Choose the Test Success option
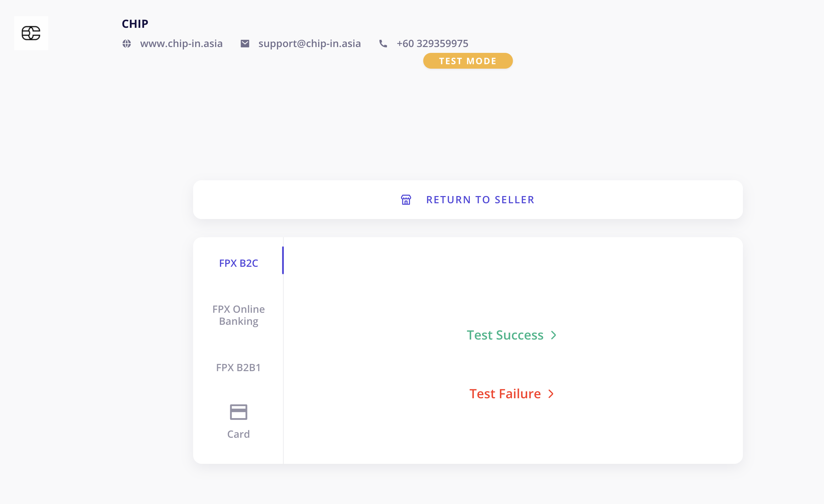The height and width of the screenshot is (504, 824). (x=512, y=335)
